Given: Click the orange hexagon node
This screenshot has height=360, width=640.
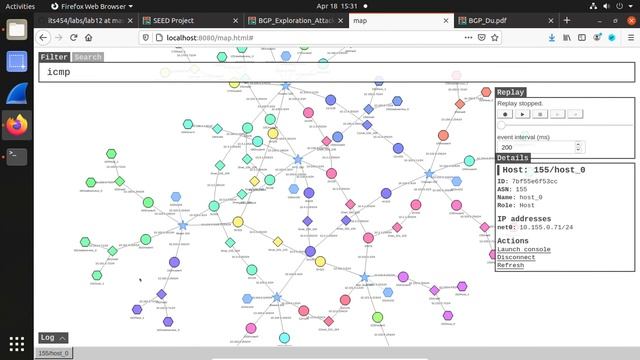Looking at the screenshot, I should pyautogui.click(x=486, y=92).
